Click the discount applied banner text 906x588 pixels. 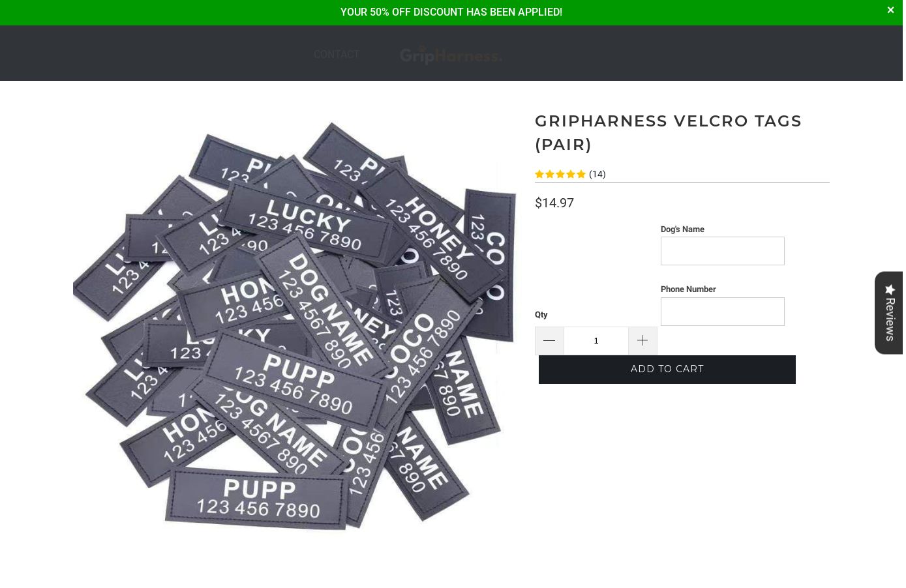pos(451,12)
